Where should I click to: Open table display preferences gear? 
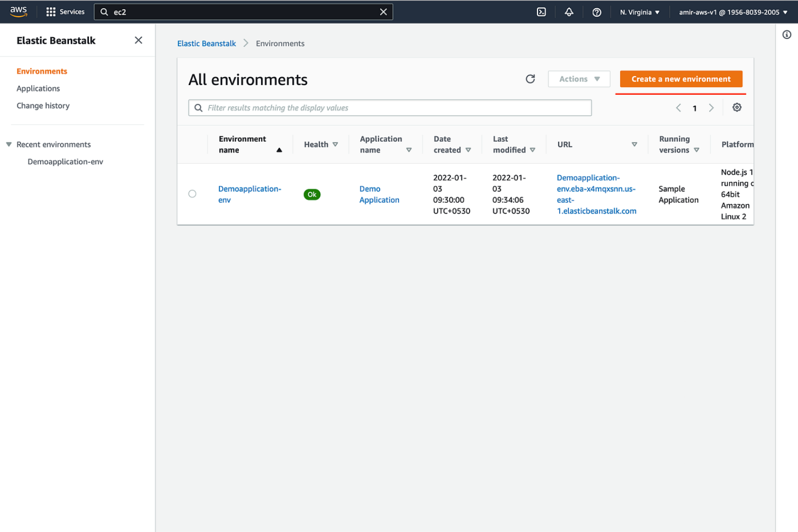[737, 107]
